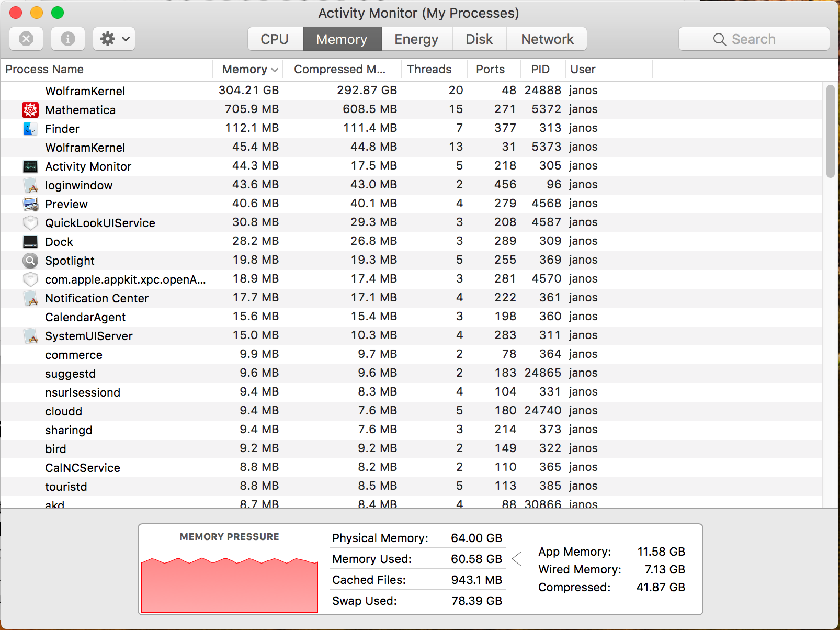Switch to the Disk tab
Image resolution: width=840 pixels, height=630 pixels.
tap(479, 39)
